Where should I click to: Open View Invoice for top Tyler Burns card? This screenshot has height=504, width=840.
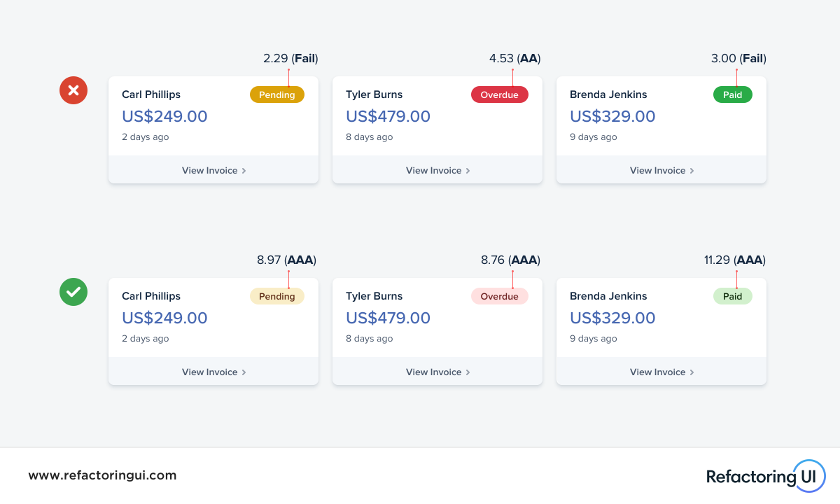(x=437, y=170)
